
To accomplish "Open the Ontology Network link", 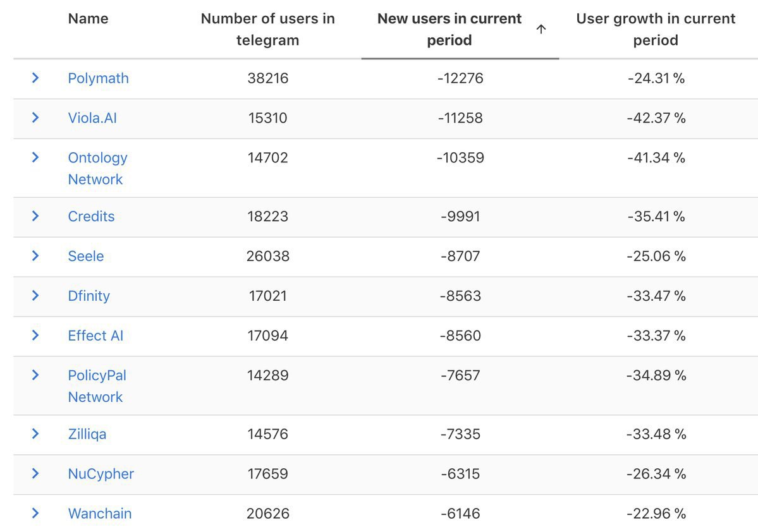I will point(97,168).
